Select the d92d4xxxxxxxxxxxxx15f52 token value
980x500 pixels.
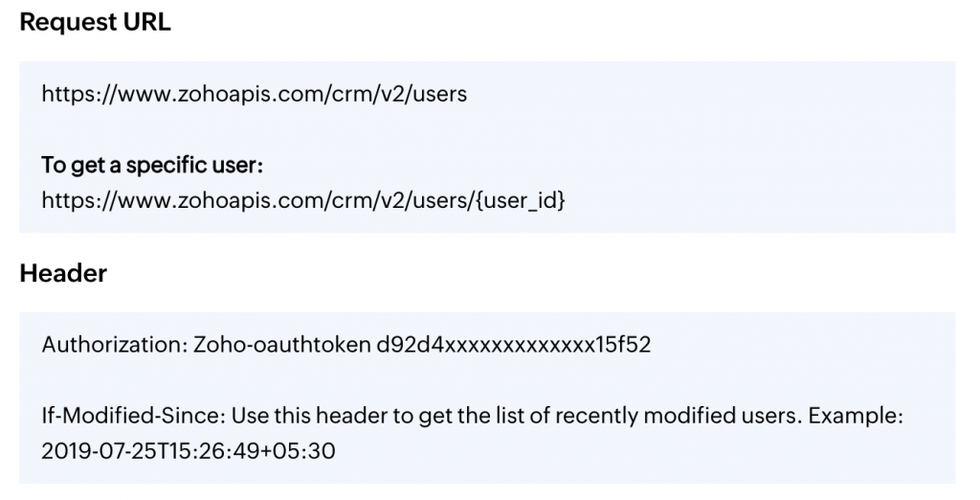[513, 345]
